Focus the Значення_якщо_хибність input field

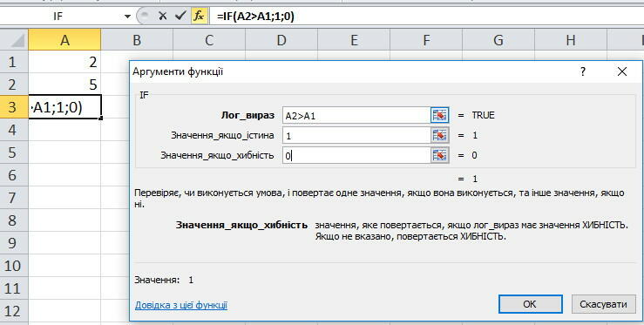[x=356, y=155]
